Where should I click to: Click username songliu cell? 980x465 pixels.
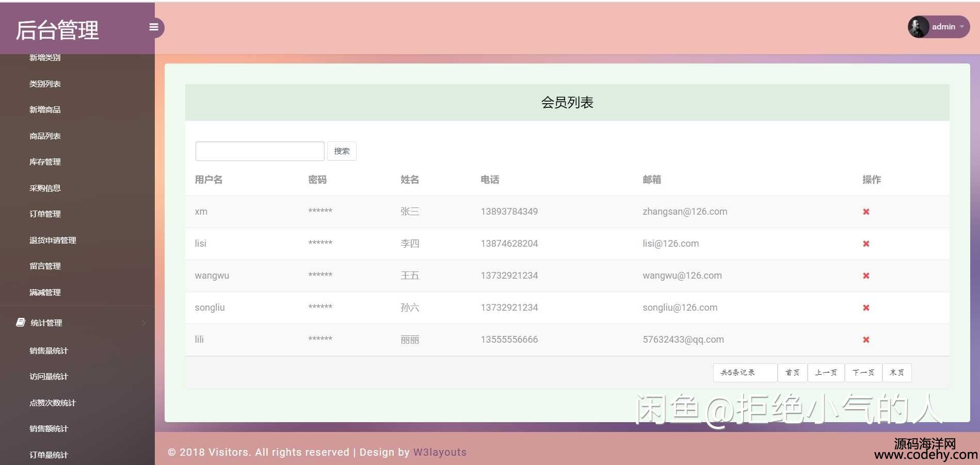pyautogui.click(x=210, y=308)
